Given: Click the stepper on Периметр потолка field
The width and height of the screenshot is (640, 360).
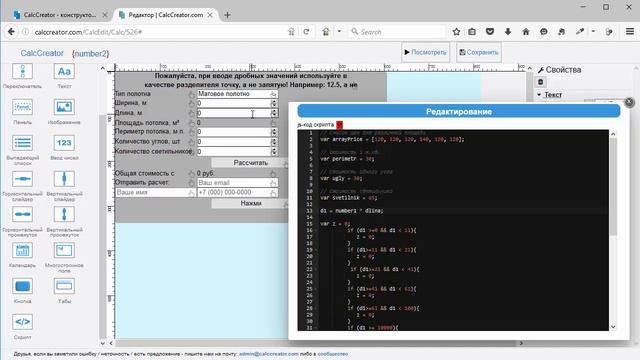Looking at the screenshot, I should pyautogui.click(x=274, y=132).
